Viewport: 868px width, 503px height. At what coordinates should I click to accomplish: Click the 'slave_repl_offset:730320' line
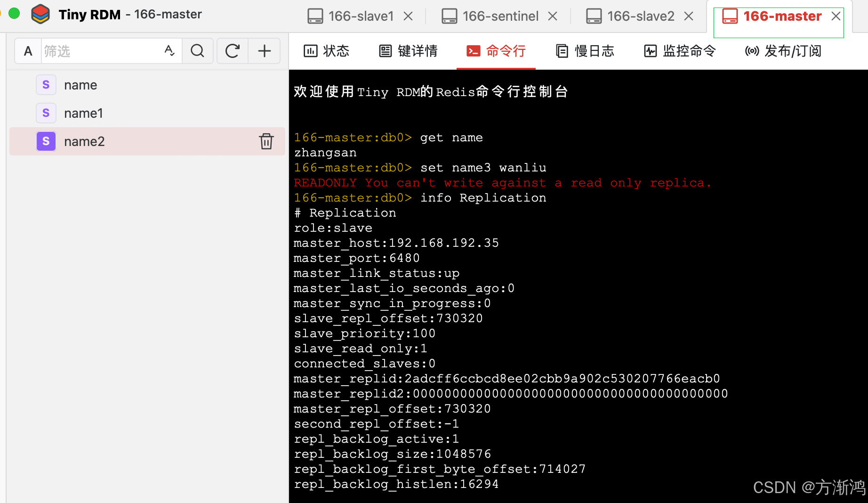click(388, 318)
